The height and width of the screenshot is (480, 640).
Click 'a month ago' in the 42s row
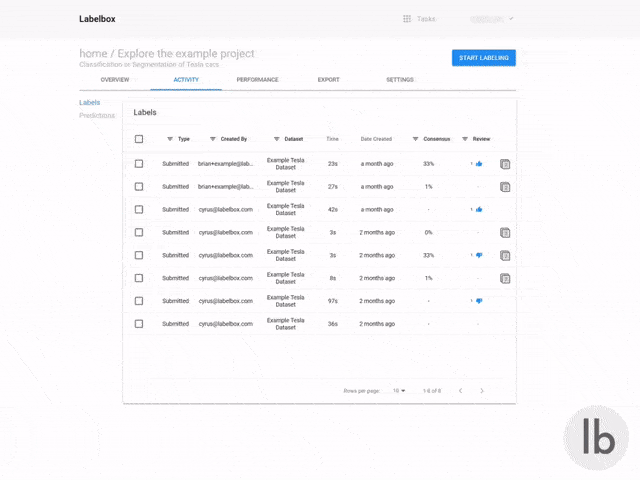[377, 209]
